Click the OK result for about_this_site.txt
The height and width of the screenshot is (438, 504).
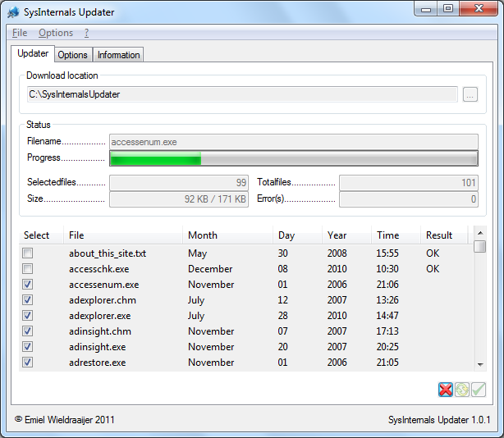(433, 253)
